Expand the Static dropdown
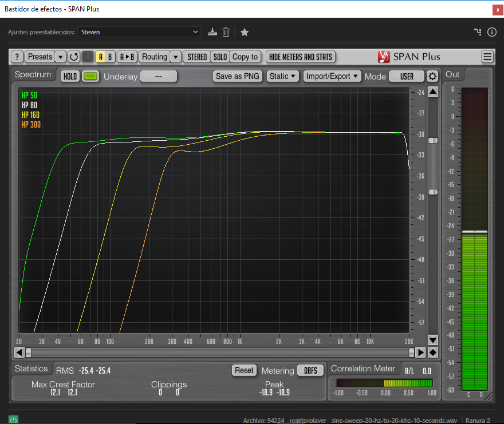Viewport: 504px width, 424px height. [283, 76]
